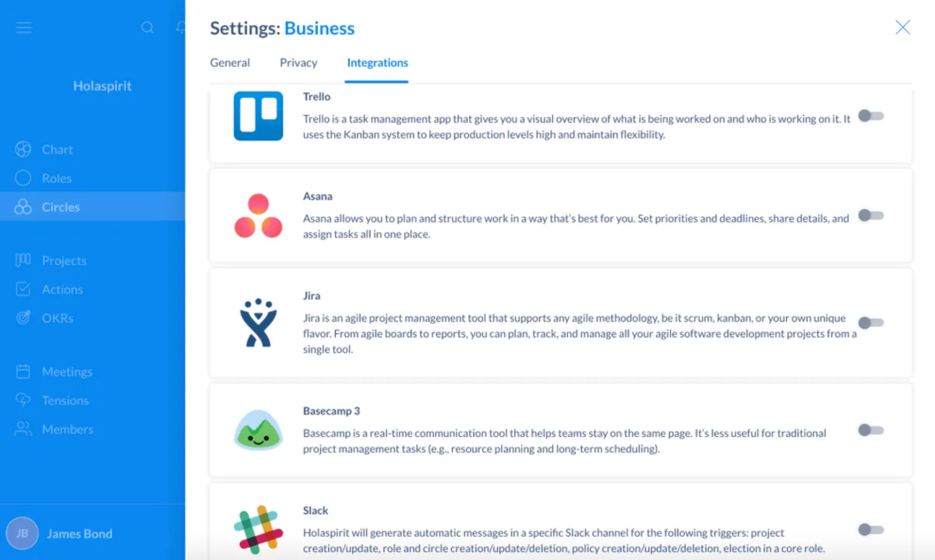The image size is (935, 560).
Task: Click the Slack logo icon
Action: coord(258,530)
